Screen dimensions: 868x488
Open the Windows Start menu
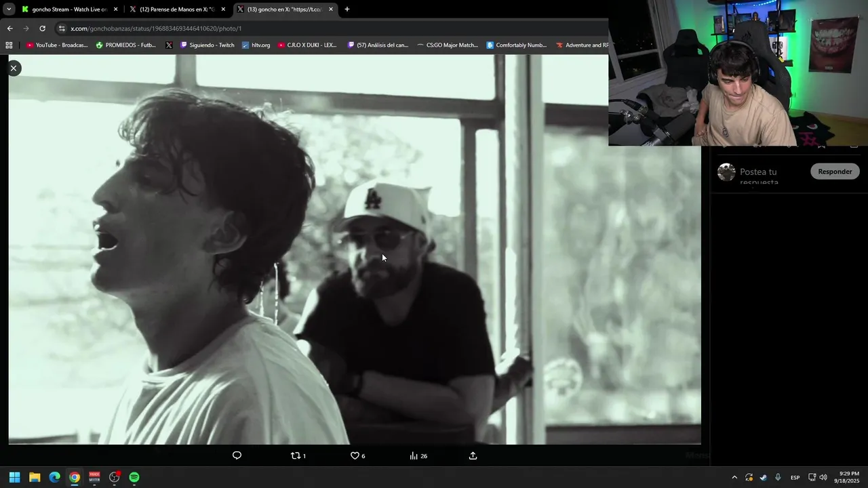tap(14, 477)
